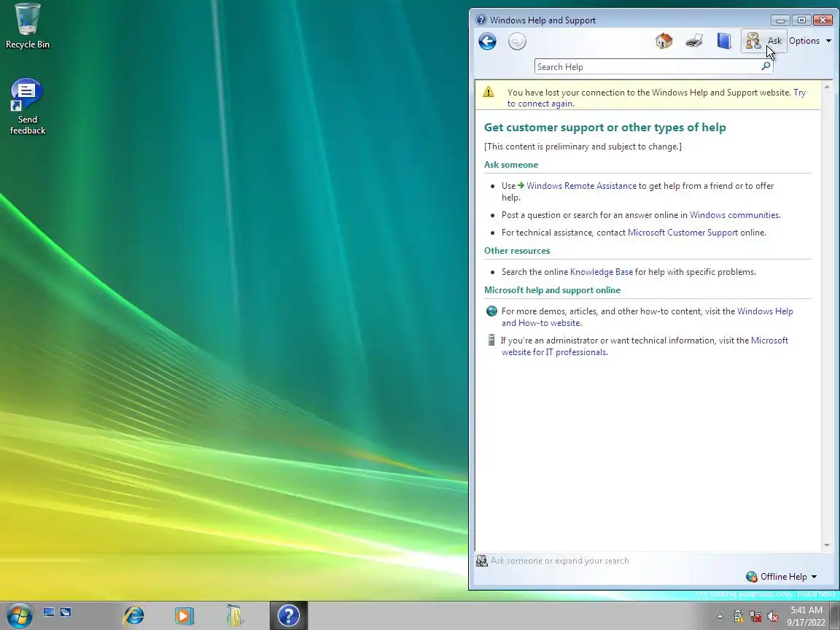Click the Help and Support taskbar button
Viewport: 840px width, 630px height.
coord(289,615)
